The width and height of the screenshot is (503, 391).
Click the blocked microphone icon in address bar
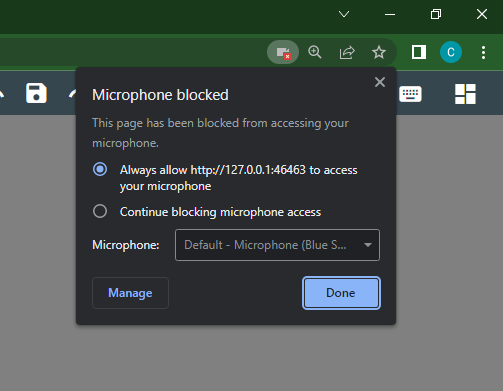[x=283, y=52]
